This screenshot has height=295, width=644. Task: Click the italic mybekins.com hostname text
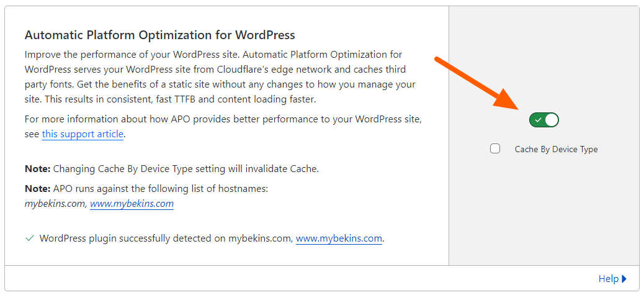[x=55, y=204]
